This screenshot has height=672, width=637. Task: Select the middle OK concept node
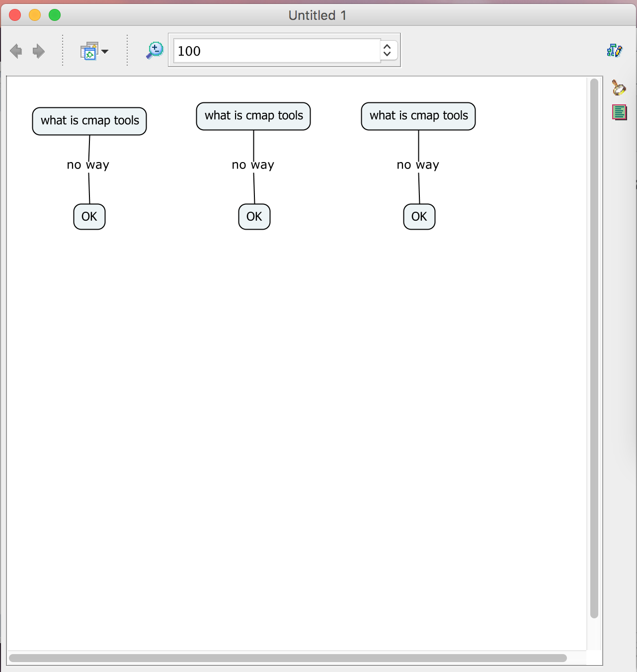point(254,217)
